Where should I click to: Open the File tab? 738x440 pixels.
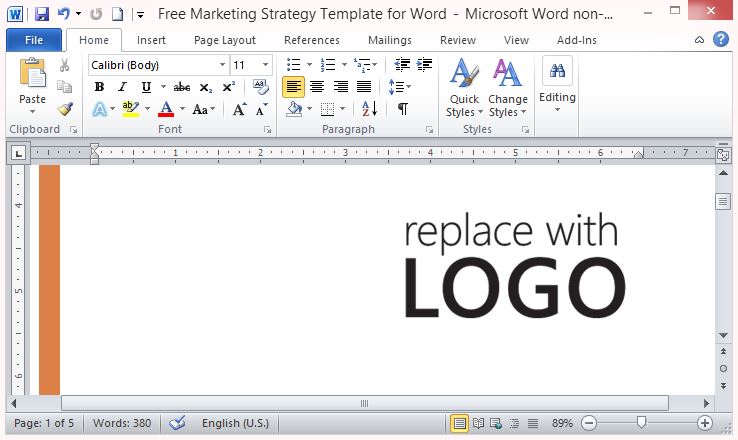point(33,40)
